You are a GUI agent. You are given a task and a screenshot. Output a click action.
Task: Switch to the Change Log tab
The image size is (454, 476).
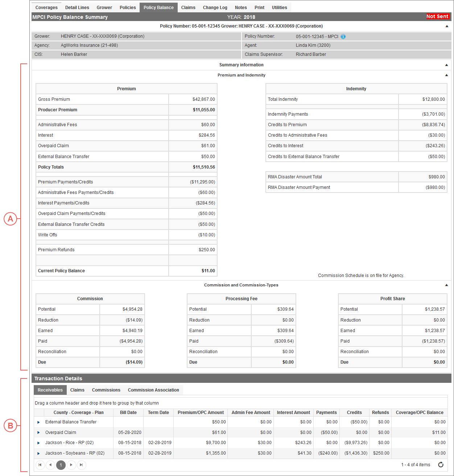click(x=215, y=8)
